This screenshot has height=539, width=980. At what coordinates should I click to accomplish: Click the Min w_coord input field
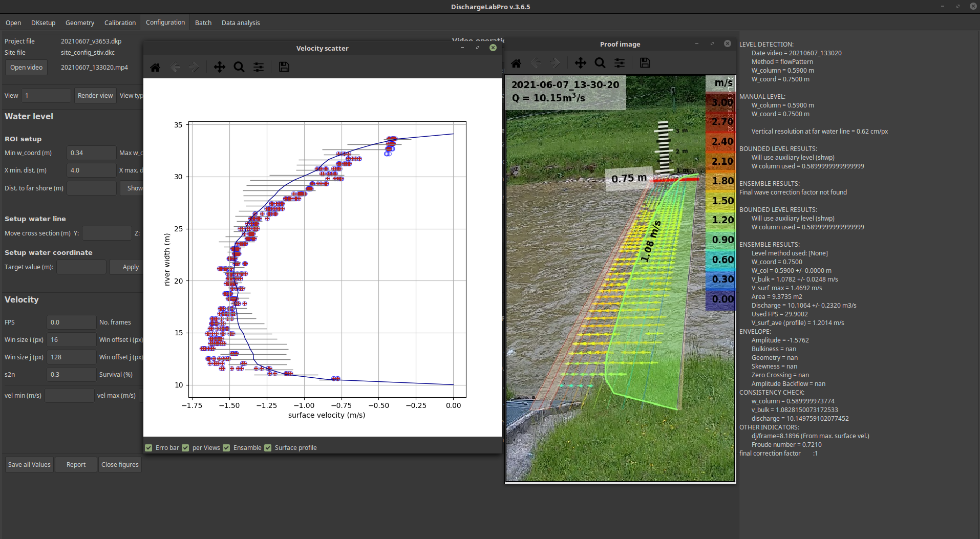[x=91, y=153]
